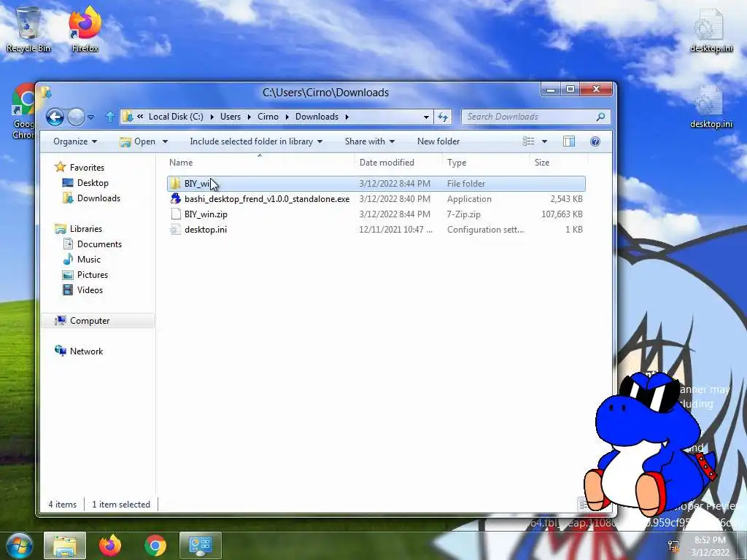
Task: Select Network in navigation pane
Action: [86, 351]
